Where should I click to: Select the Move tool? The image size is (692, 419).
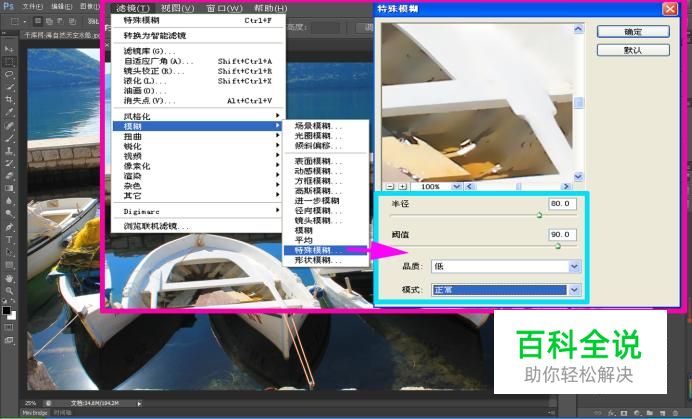(x=9, y=49)
